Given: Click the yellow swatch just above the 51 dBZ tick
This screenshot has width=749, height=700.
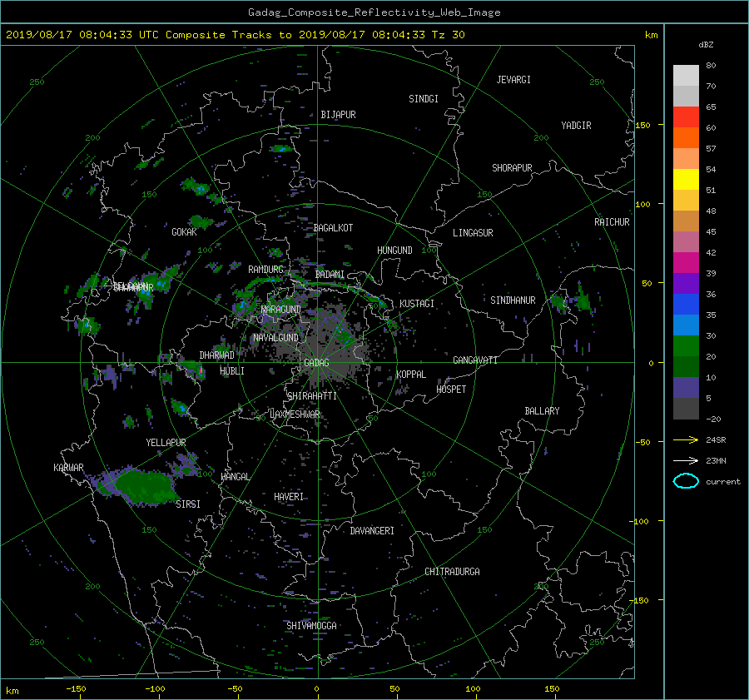Looking at the screenshot, I should pos(686,179).
